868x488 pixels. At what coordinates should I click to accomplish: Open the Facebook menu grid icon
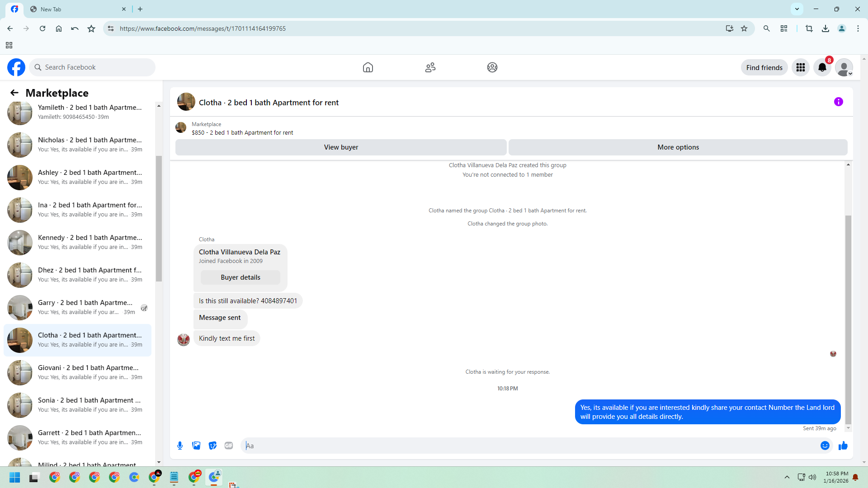[x=800, y=67]
